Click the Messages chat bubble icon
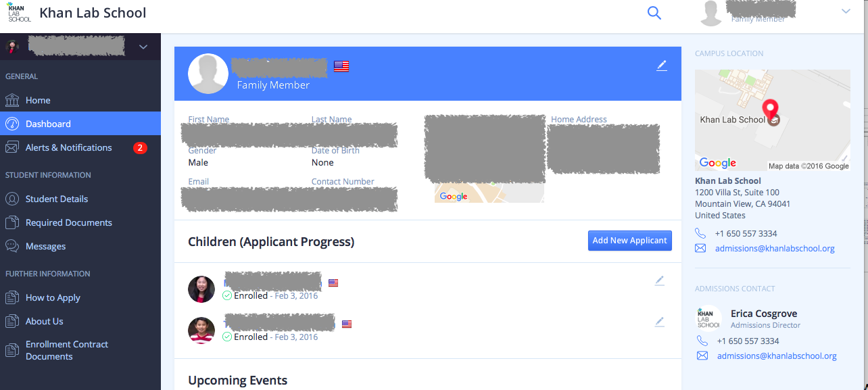868x390 pixels. pos(12,246)
